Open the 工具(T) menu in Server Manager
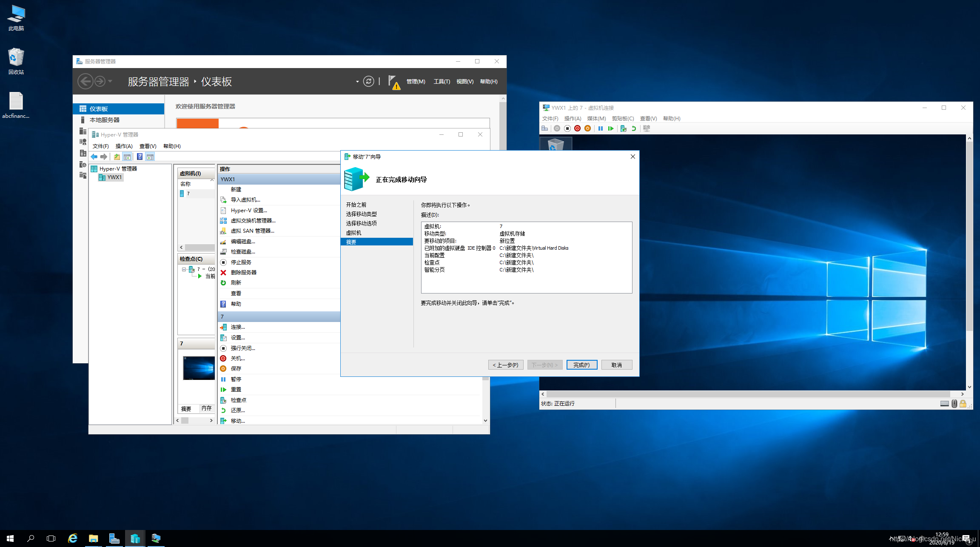The image size is (980, 547). point(442,82)
